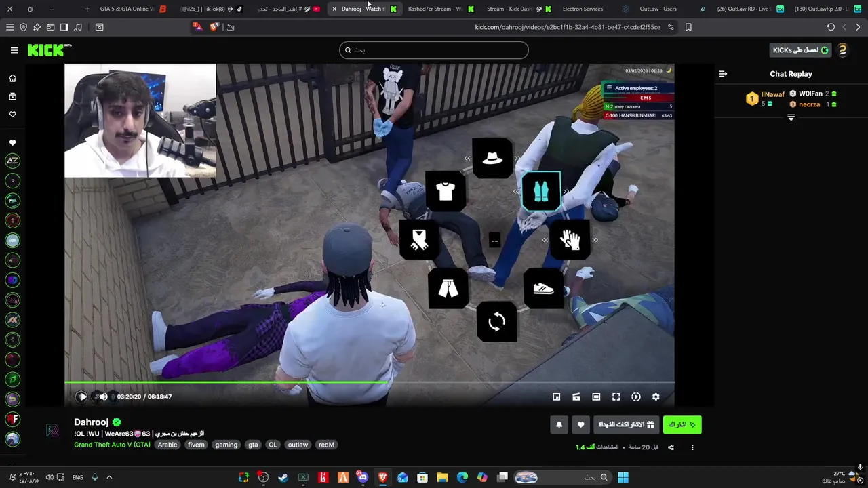
Task: Open browser playlist music icon
Action: click(77, 27)
